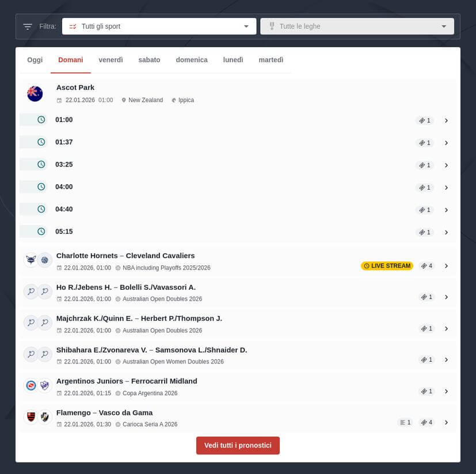Click the Flamengo club crest
The height and width of the screenshot is (474, 476).
point(31,416)
